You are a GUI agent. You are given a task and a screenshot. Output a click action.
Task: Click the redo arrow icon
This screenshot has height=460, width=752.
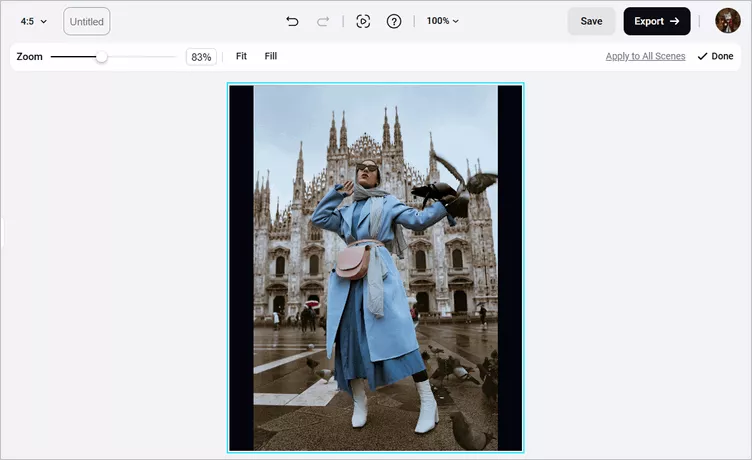[323, 21]
